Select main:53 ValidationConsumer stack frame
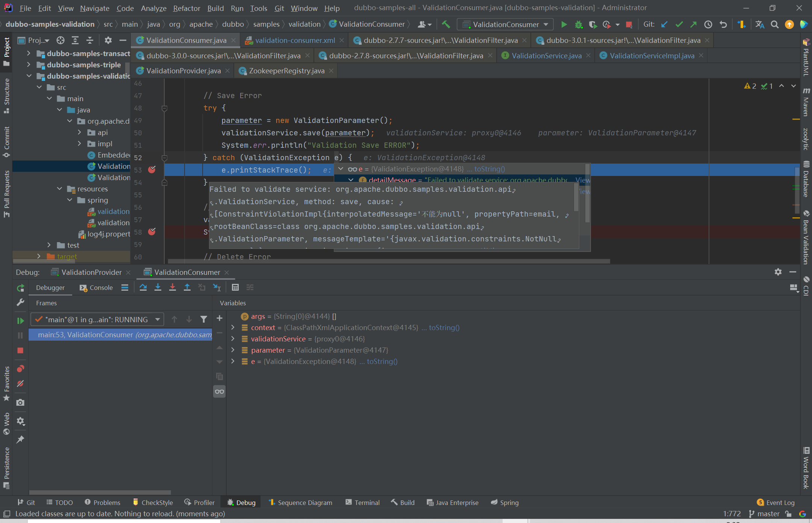Viewport: 812px width, 523px height. (120, 335)
